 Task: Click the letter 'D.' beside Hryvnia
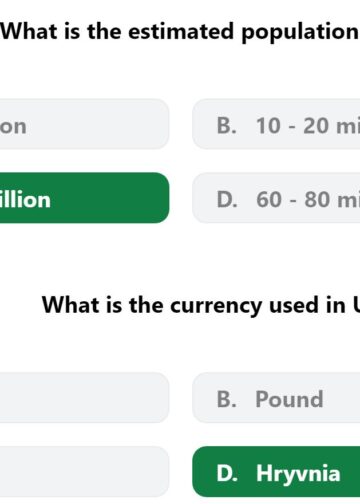click(x=227, y=473)
